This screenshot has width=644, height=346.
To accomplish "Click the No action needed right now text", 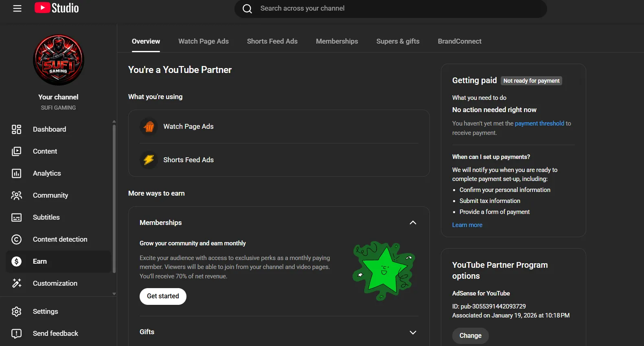I will click(x=494, y=110).
